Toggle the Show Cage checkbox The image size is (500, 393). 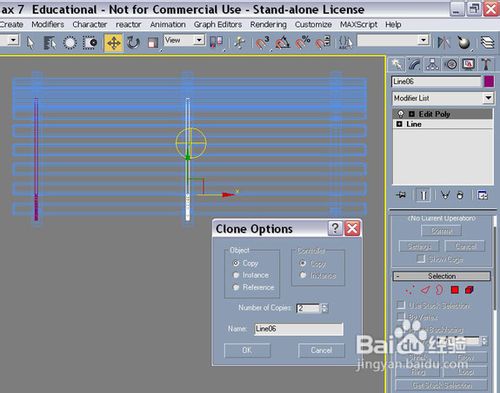point(421,259)
